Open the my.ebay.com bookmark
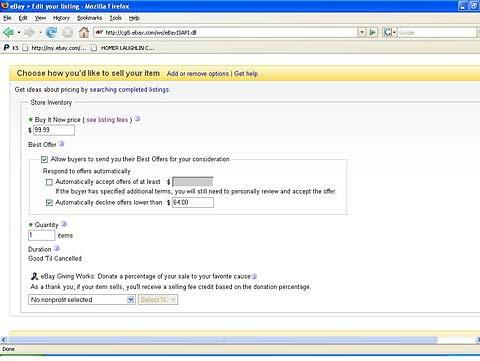 coord(55,48)
